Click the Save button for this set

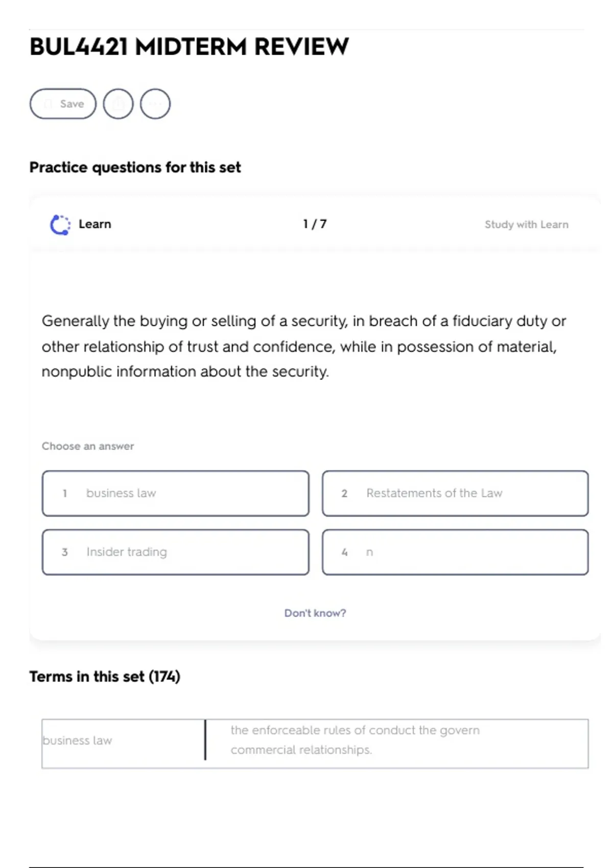tap(63, 104)
